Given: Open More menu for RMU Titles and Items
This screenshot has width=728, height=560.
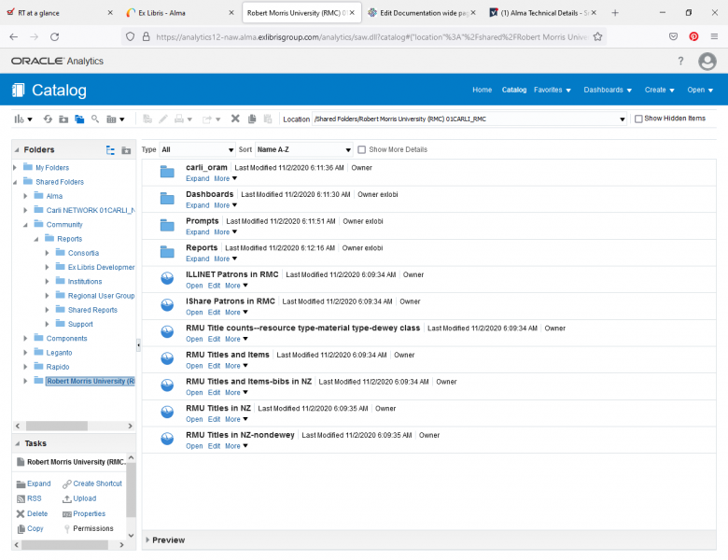Looking at the screenshot, I should (x=236, y=366).
